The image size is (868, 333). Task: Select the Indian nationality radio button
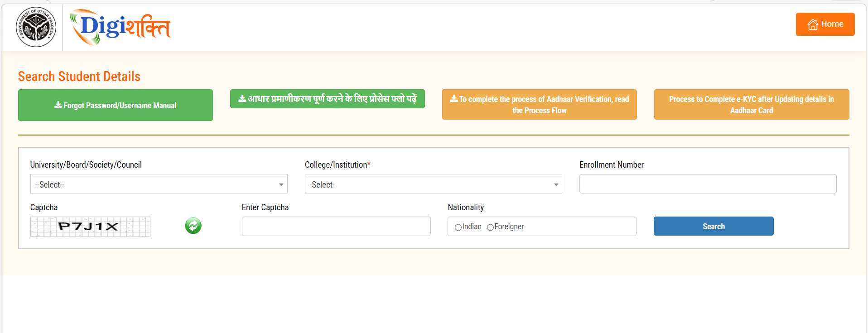(458, 227)
